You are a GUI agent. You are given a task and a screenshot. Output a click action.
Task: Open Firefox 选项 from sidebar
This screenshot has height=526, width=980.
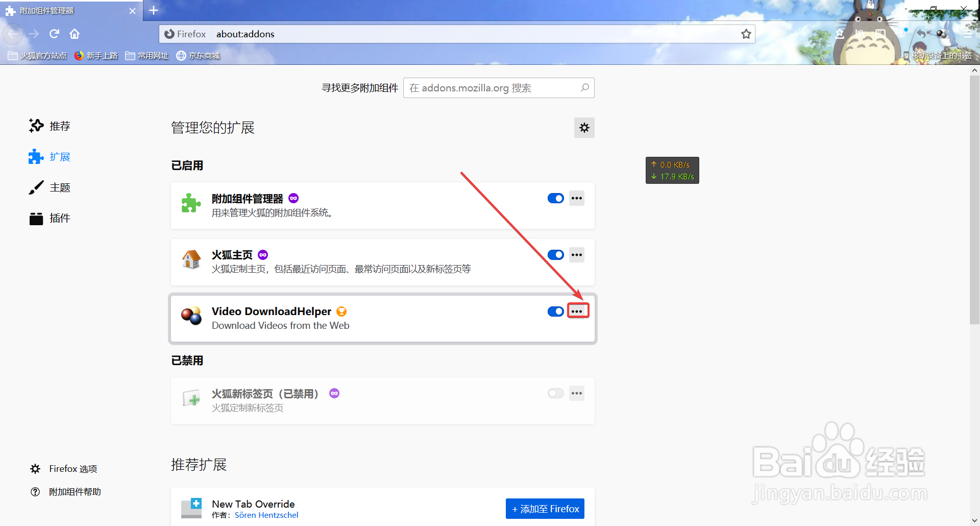click(x=64, y=469)
